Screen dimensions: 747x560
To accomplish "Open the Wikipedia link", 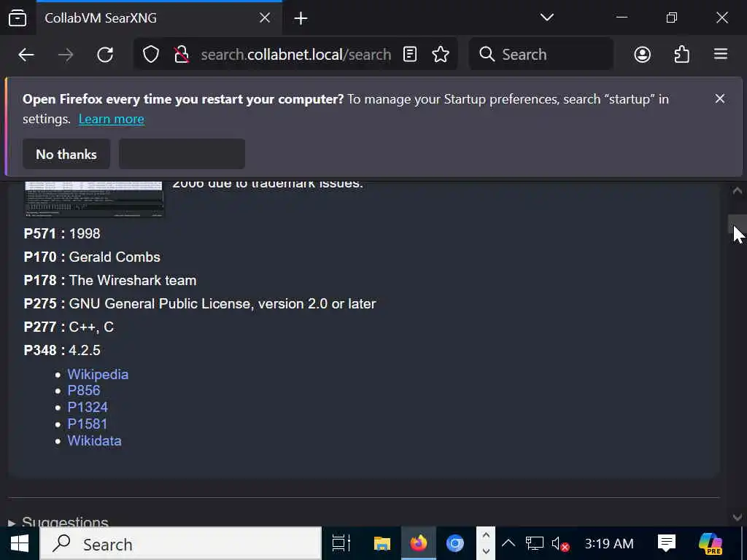I will [x=98, y=374].
